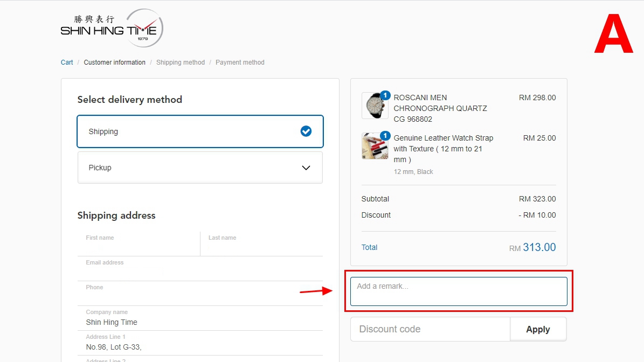Click the Roscani watch product thumbnail
Screen dimensions: 644x362
[374, 106]
